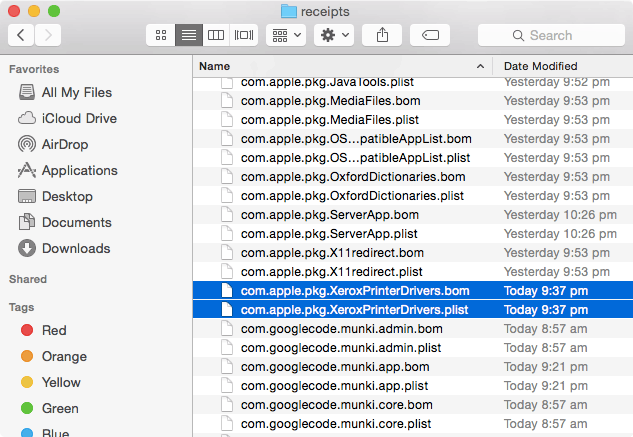Open Downloads folder in sidebar
This screenshot has height=437, width=633.
[75, 248]
